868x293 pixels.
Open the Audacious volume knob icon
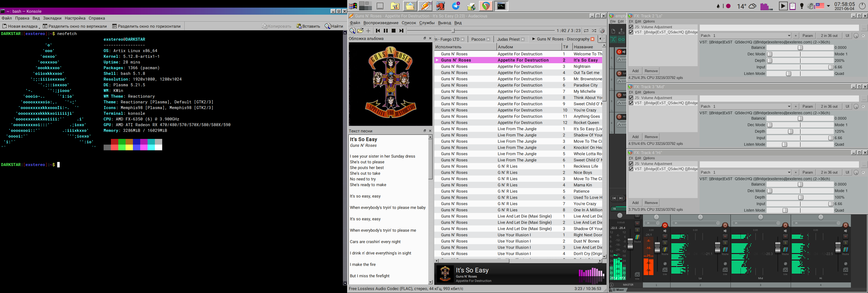point(602,31)
